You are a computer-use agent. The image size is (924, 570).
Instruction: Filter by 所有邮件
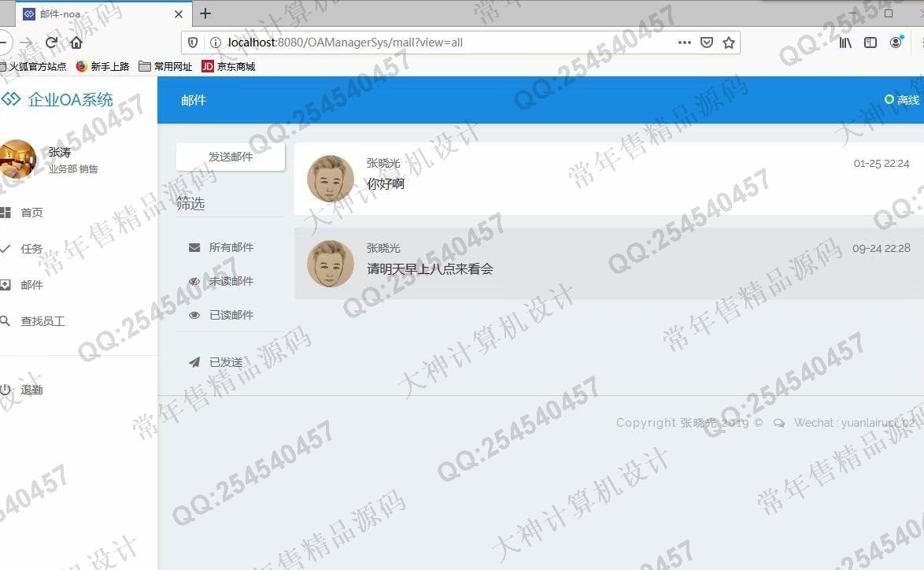(231, 247)
